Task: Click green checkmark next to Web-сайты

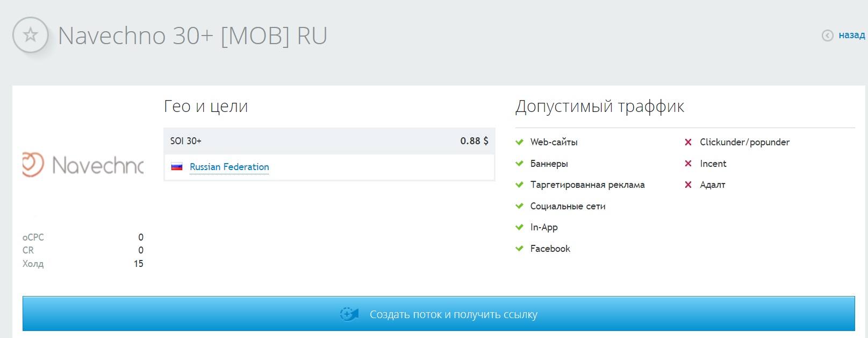Action: coord(519,142)
